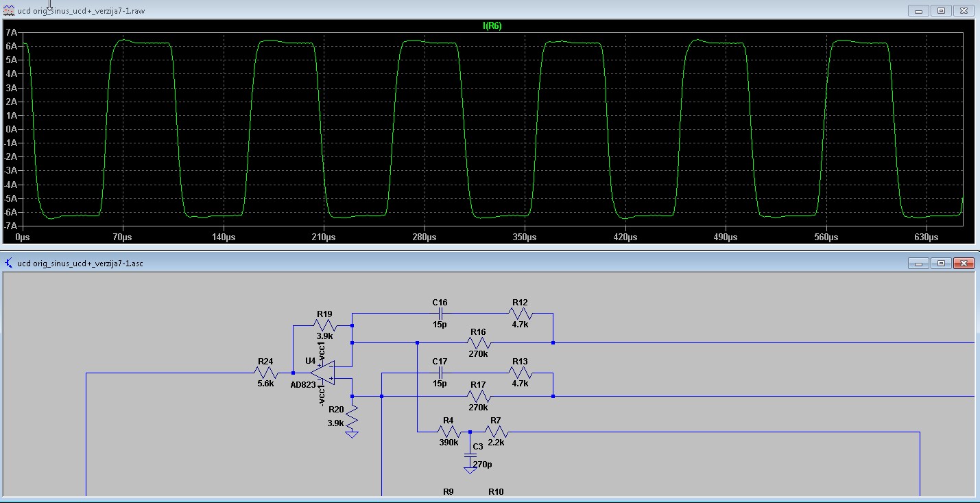Click the 270p value of C3
980x503 pixels.
483,464
